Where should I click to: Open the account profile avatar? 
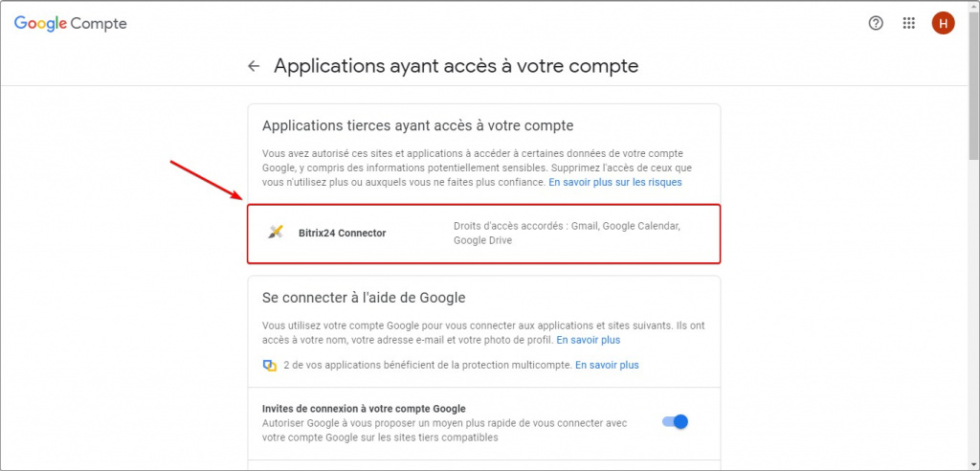(x=943, y=24)
